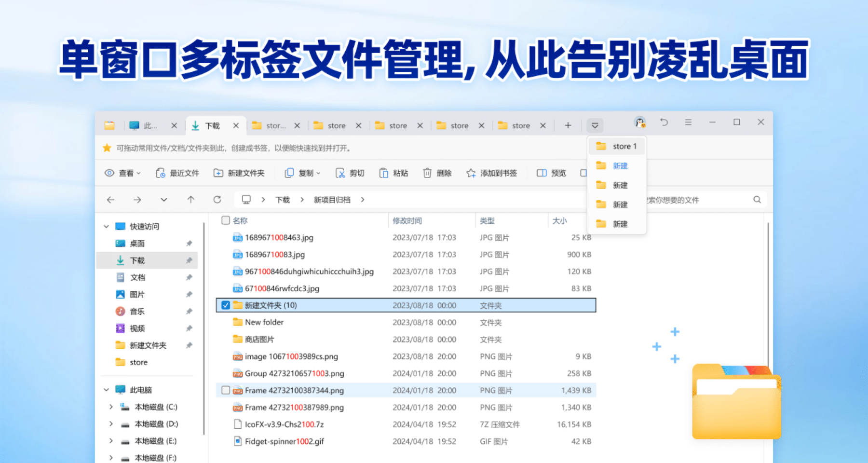Toggle the select-all checkbox beside 名称

225,220
